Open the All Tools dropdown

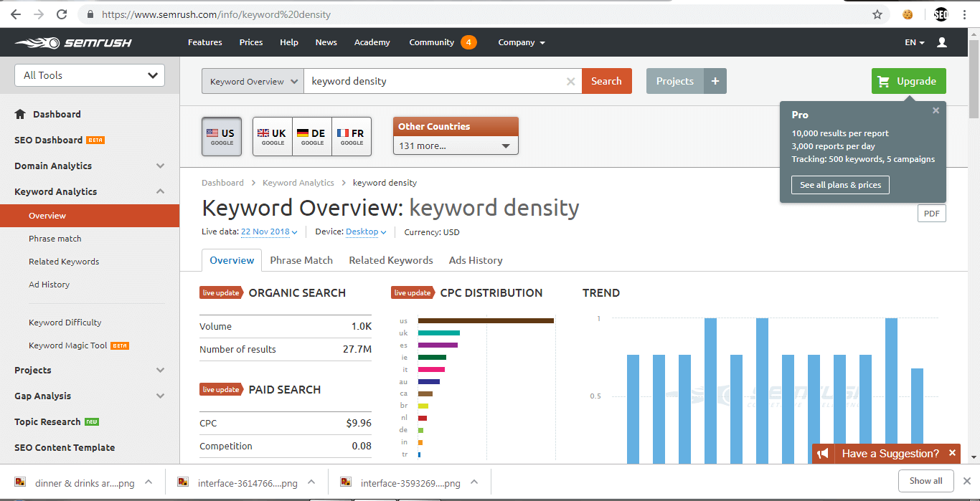(x=89, y=75)
